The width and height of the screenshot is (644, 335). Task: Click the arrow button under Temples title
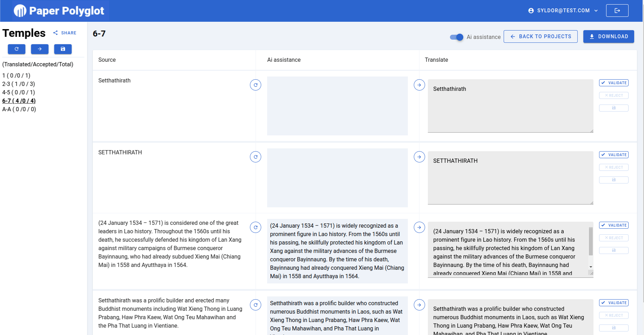[x=40, y=49]
